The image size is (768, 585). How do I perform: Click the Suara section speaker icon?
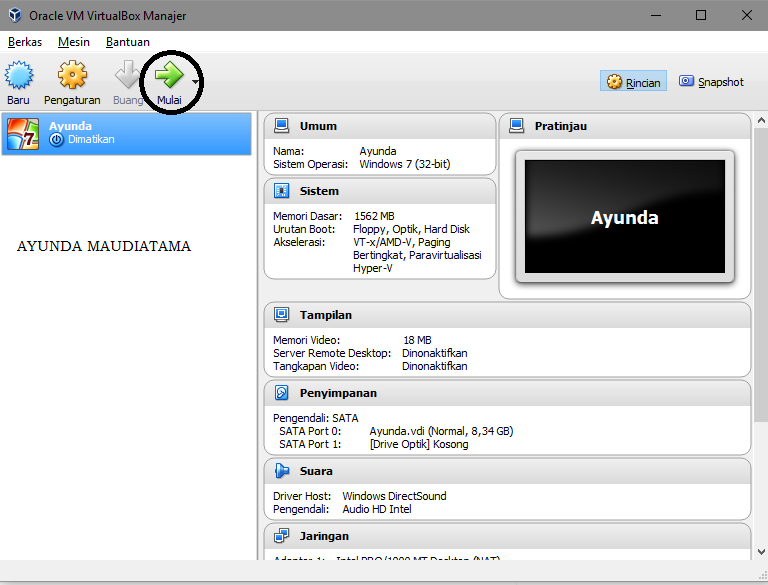click(282, 471)
